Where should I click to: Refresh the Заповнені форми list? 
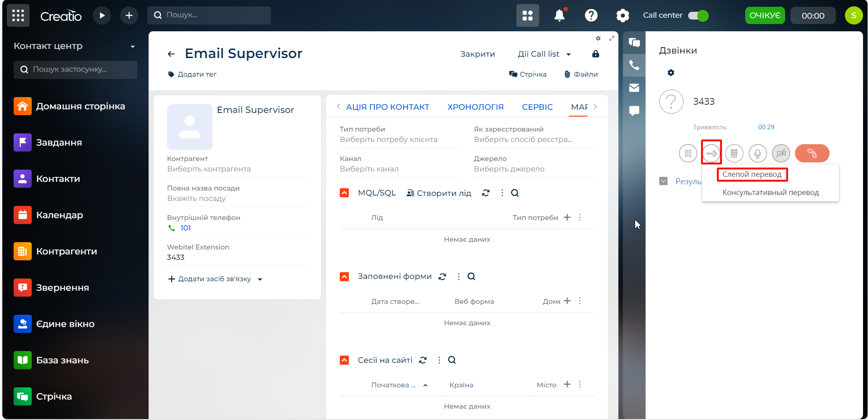(443, 276)
